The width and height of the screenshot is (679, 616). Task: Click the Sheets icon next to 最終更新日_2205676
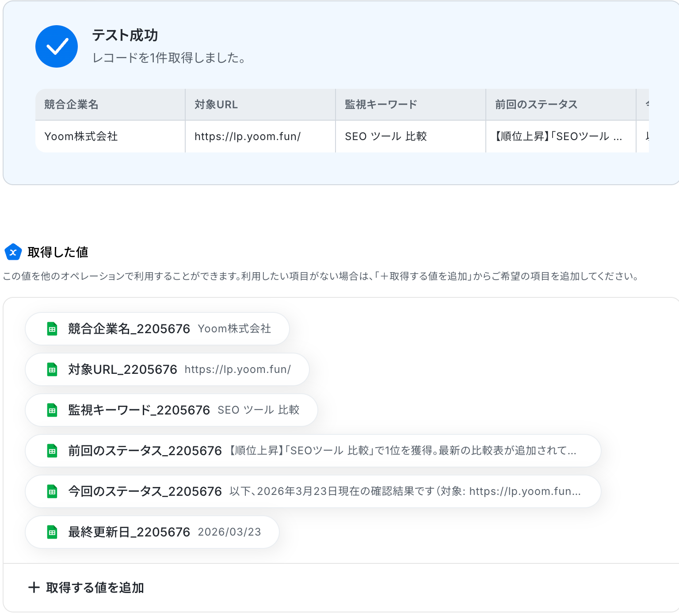52,532
